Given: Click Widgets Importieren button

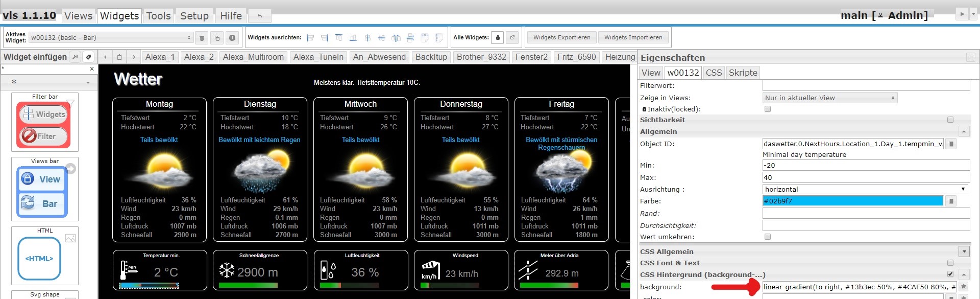Looking at the screenshot, I should click(x=633, y=37).
